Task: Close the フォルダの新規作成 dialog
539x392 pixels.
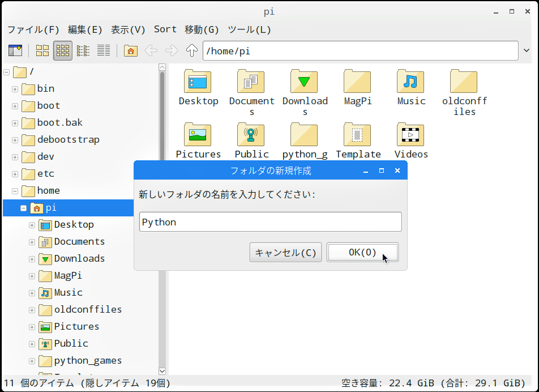Action: click(x=397, y=171)
